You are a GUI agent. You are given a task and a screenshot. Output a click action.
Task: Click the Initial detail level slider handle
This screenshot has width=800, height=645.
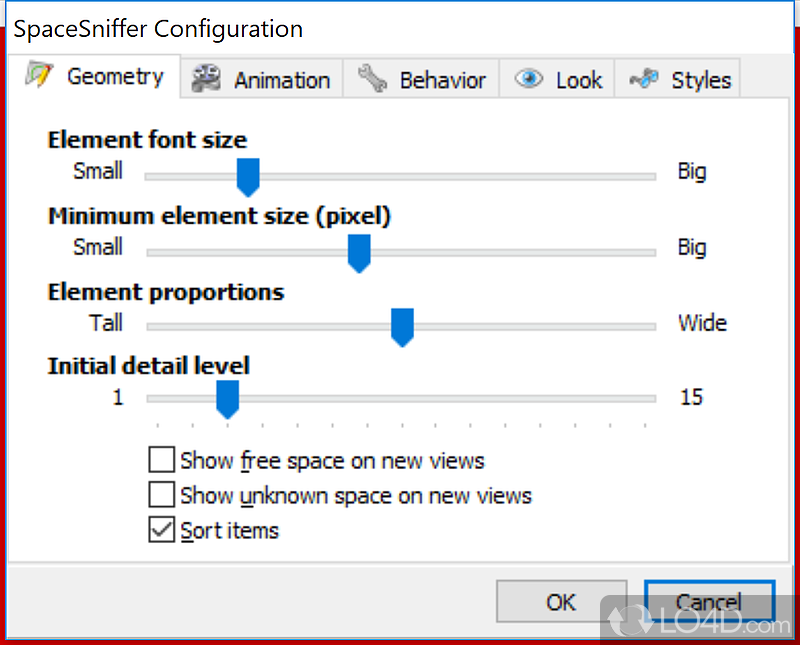tap(228, 400)
